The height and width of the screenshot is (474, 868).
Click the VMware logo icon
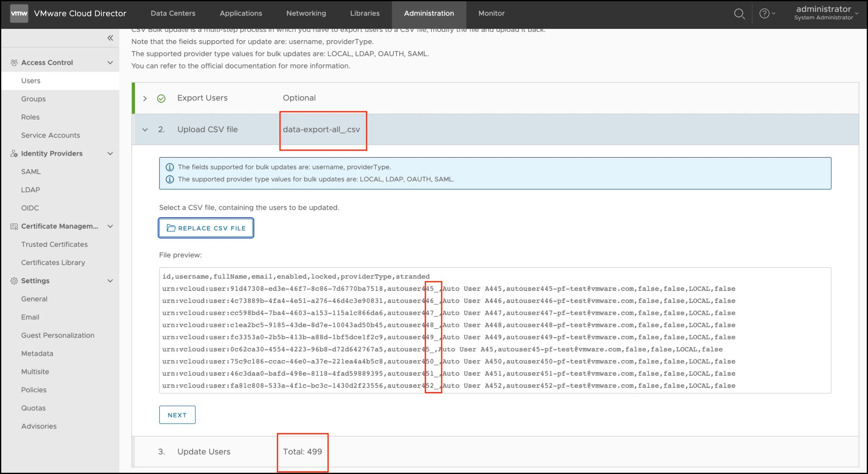pyautogui.click(x=19, y=14)
